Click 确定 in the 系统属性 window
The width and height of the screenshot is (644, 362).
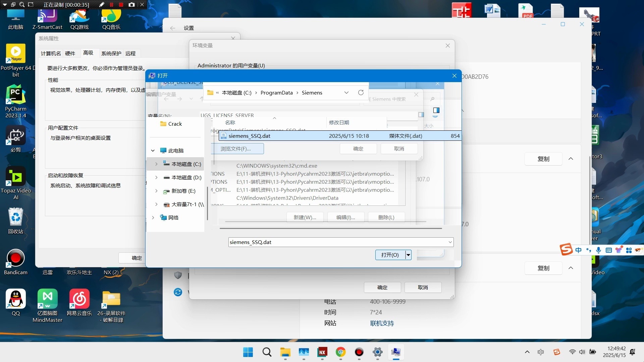132,258
